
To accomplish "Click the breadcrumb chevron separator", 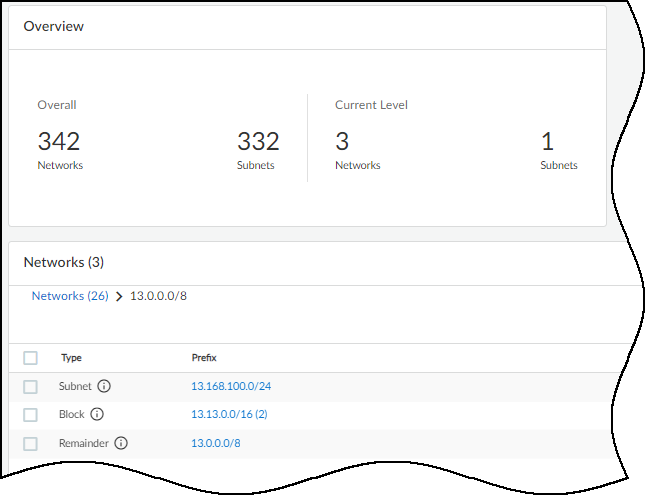I will (x=119, y=296).
